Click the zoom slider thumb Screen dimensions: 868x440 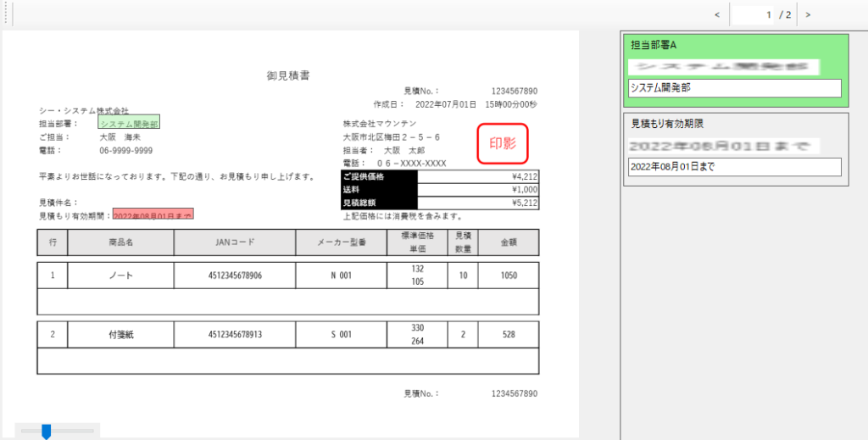tap(47, 432)
